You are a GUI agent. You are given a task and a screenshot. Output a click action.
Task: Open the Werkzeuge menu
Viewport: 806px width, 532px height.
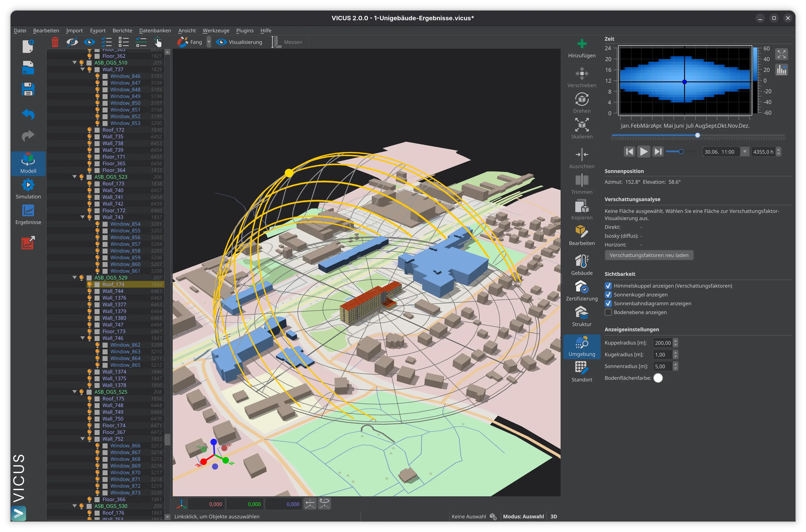point(216,30)
